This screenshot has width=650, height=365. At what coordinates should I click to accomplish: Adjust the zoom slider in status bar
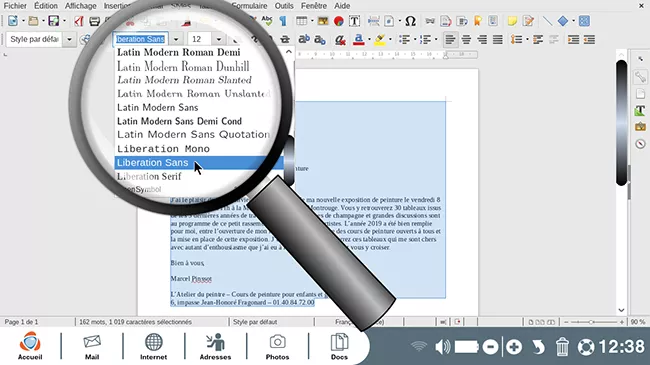592,322
